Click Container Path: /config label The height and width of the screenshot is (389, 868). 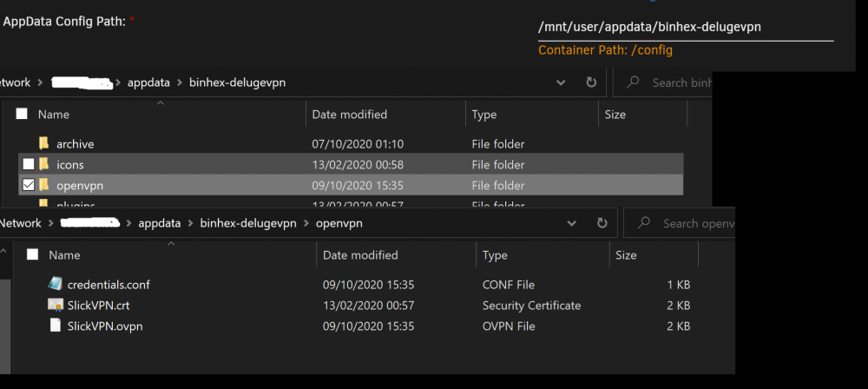[x=605, y=49]
